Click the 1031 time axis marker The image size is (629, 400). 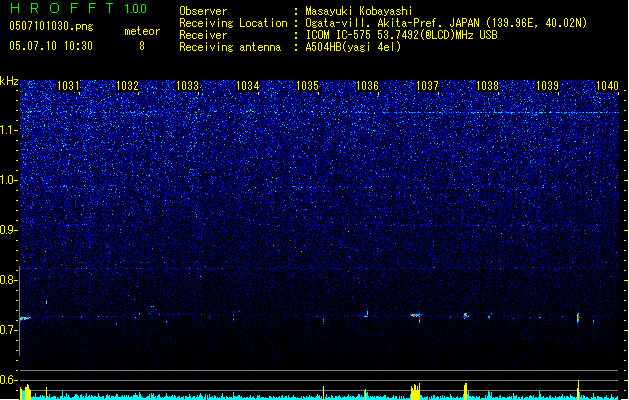coord(68,86)
